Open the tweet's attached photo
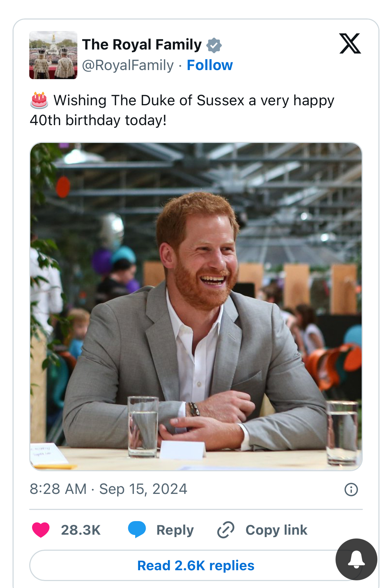Viewport: 392px width, 588px height. point(196,307)
